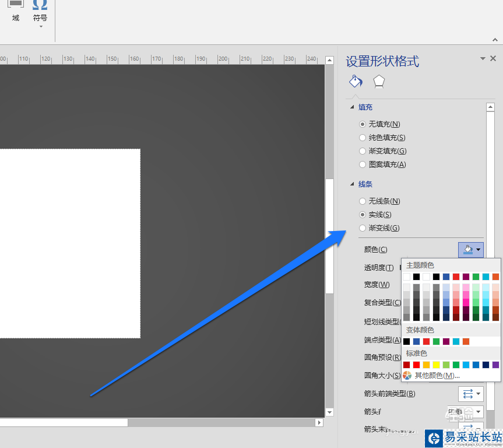Select 纯色填充(S) solid fill option
503x448 pixels.
click(x=382, y=138)
